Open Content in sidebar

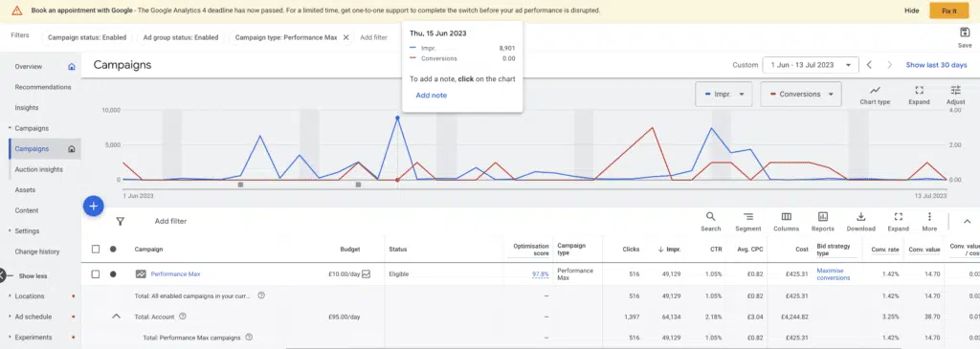(x=27, y=210)
